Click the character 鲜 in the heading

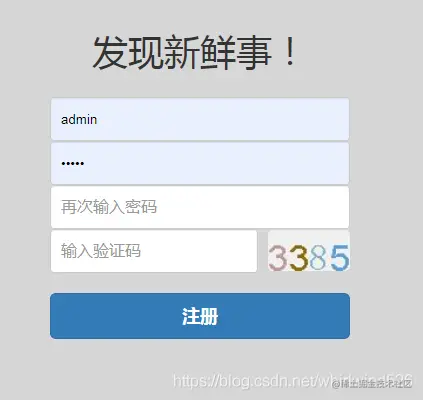[217, 53]
